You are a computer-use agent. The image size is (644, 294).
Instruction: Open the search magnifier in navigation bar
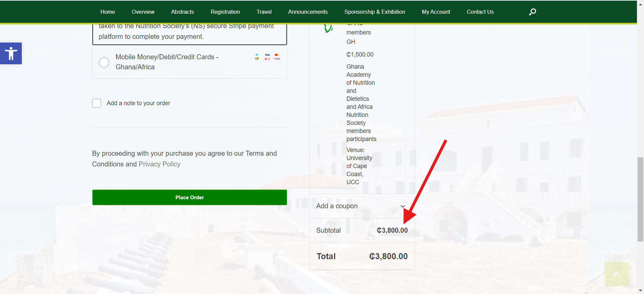(532, 12)
